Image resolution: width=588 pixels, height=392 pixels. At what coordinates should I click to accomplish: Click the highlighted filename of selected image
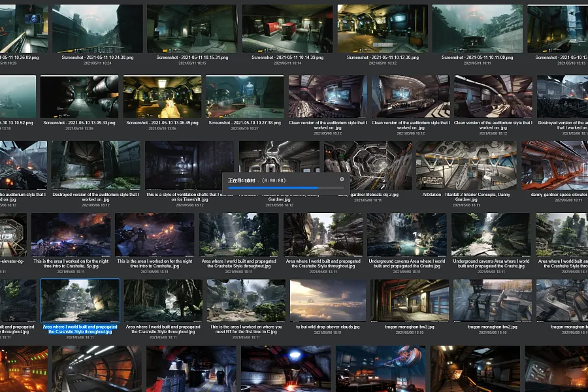[x=80, y=329]
